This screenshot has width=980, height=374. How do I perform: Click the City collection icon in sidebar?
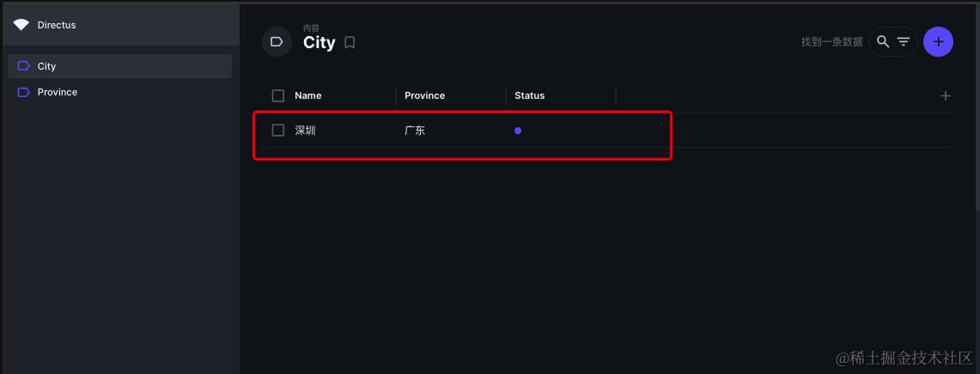click(24, 66)
